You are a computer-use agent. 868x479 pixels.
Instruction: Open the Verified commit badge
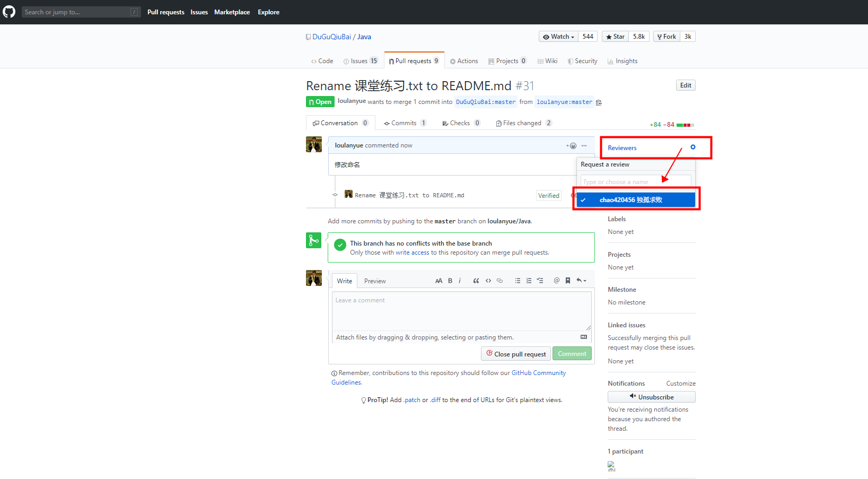[549, 196]
